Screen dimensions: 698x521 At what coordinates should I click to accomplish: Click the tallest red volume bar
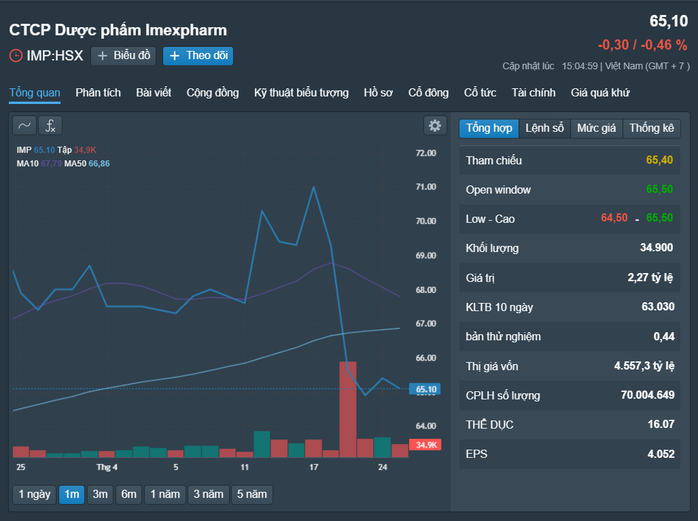(x=348, y=410)
